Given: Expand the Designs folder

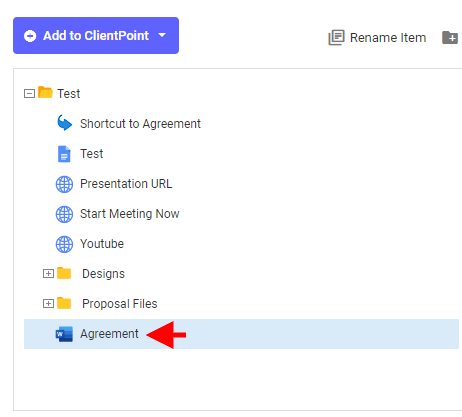Looking at the screenshot, I should (48, 274).
